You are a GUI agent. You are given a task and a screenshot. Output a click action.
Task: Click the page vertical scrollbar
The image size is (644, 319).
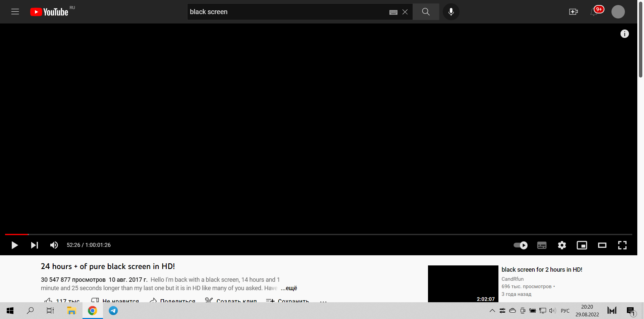[641, 40]
